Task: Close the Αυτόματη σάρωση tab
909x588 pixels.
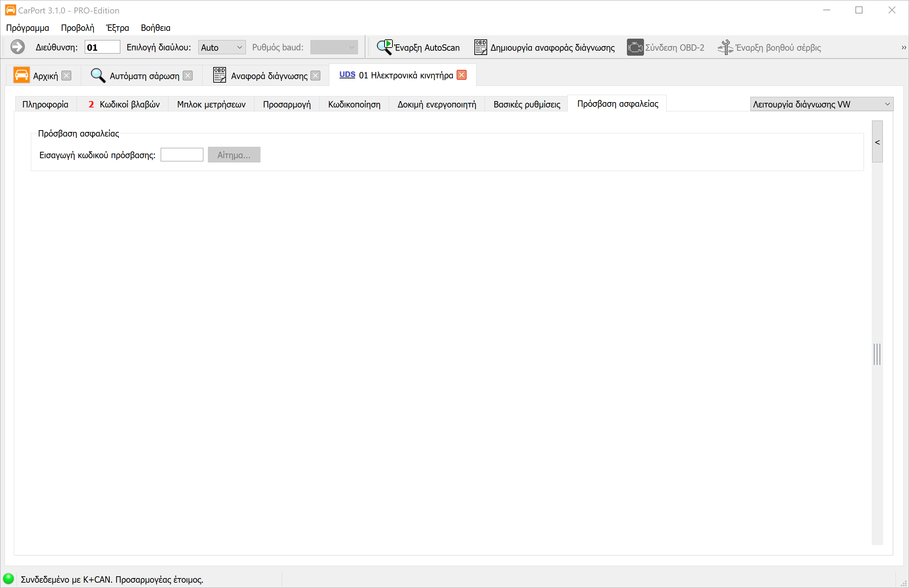Action: (x=188, y=76)
